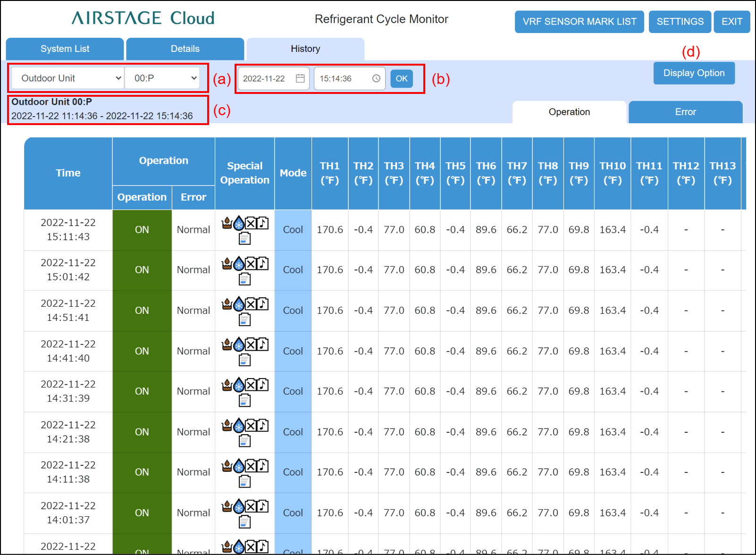The width and height of the screenshot is (756, 555).
Task: Switch to the System List tab
Action: pyautogui.click(x=65, y=49)
